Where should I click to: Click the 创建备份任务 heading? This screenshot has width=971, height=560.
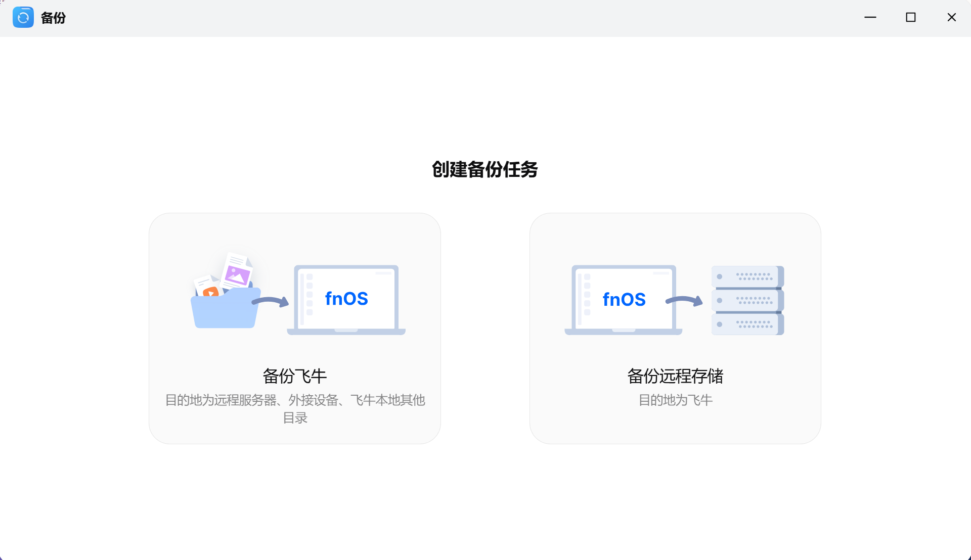[484, 169]
